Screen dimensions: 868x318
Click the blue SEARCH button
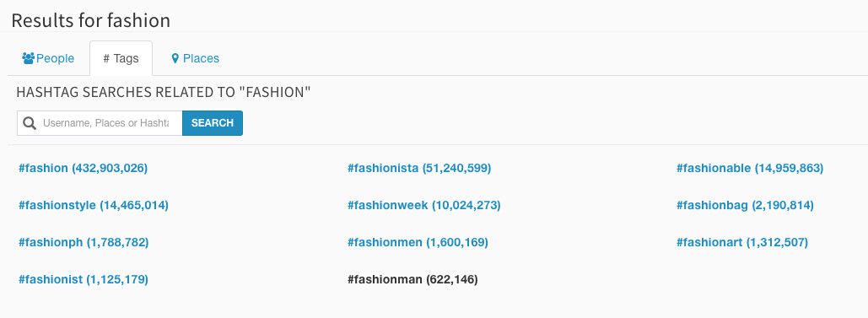click(213, 123)
